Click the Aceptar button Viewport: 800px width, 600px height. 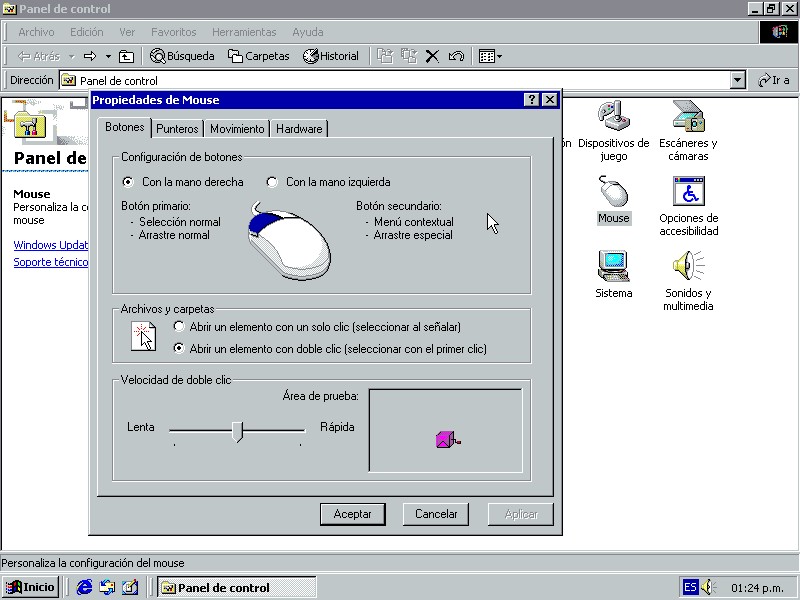tap(353, 514)
